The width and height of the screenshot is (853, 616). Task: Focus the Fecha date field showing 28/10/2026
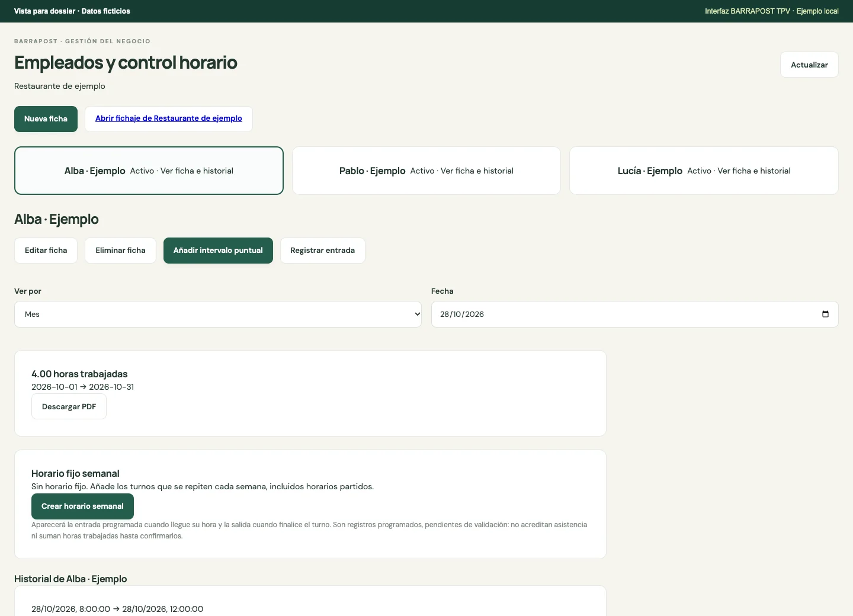coord(634,314)
